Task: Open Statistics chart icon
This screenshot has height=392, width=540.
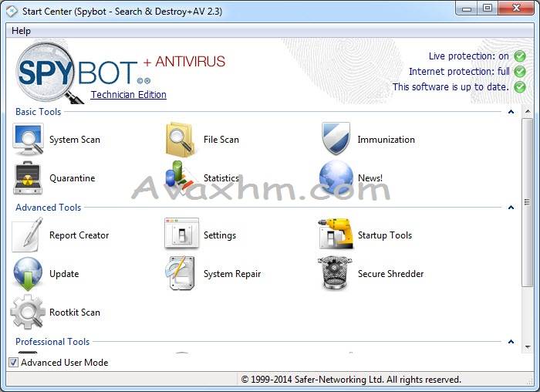Action: 180,177
